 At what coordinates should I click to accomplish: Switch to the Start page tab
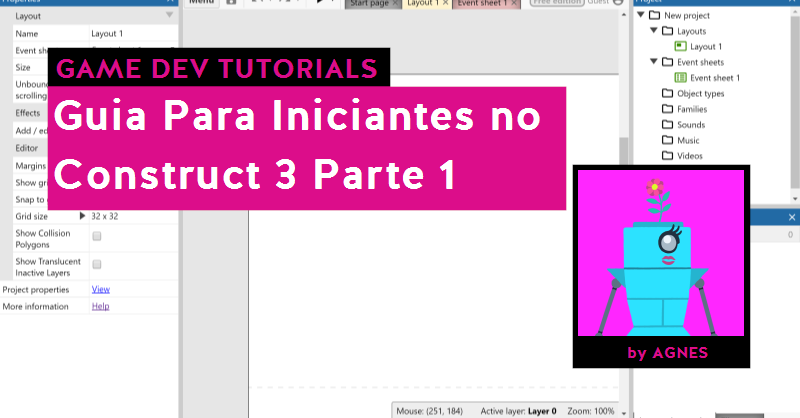[370, 4]
